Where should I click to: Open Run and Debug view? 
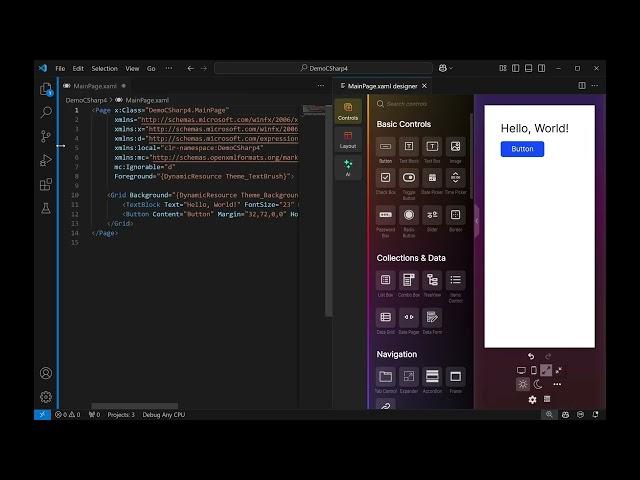point(46,160)
